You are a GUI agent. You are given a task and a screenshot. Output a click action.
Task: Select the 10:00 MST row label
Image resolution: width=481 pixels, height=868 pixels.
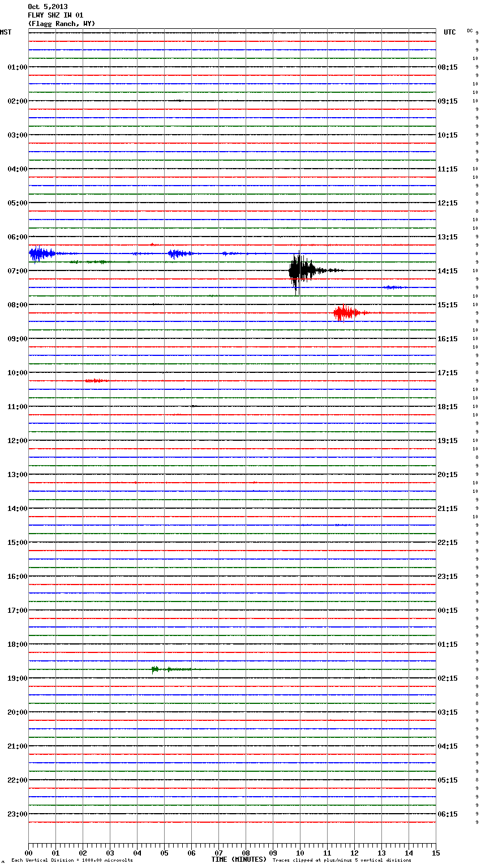[17, 373]
